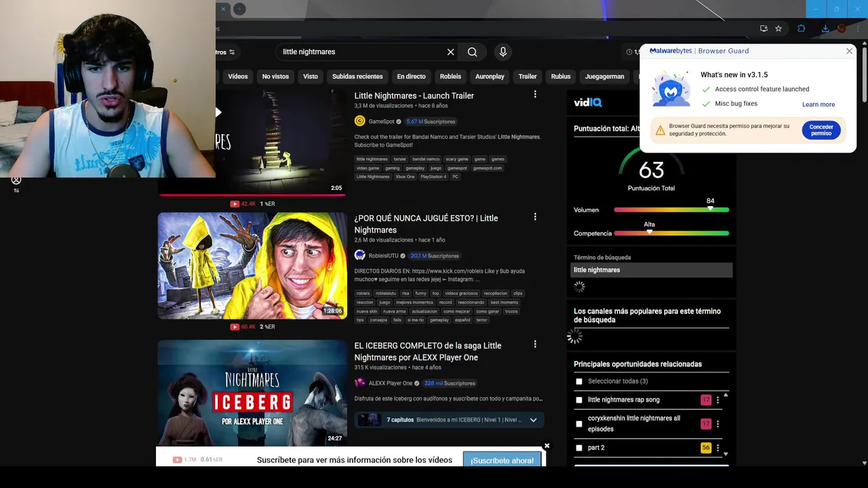Select the Subidas recientes filter chip
This screenshot has width=868, height=488.
[x=357, y=77]
